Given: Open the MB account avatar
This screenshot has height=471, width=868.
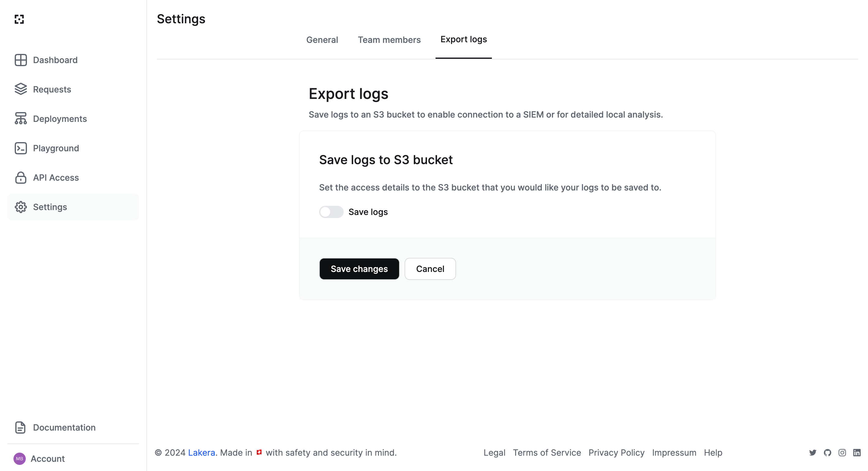Looking at the screenshot, I should point(20,458).
